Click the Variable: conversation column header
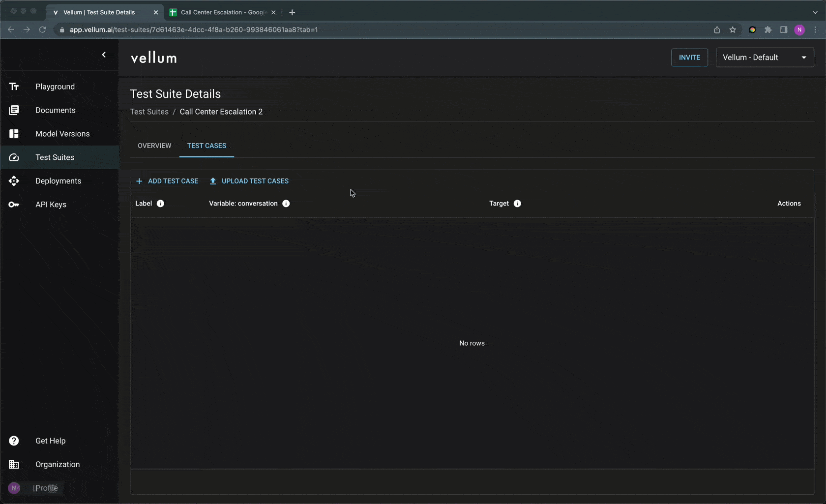 pyautogui.click(x=243, y=204)
